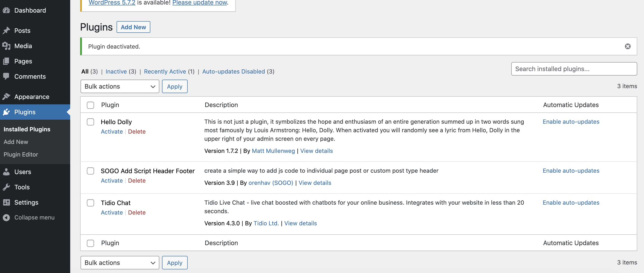Click the Plugin column header
Viewport: 644px width, 273px height.
pyautogui.click(x=110, y=105)
